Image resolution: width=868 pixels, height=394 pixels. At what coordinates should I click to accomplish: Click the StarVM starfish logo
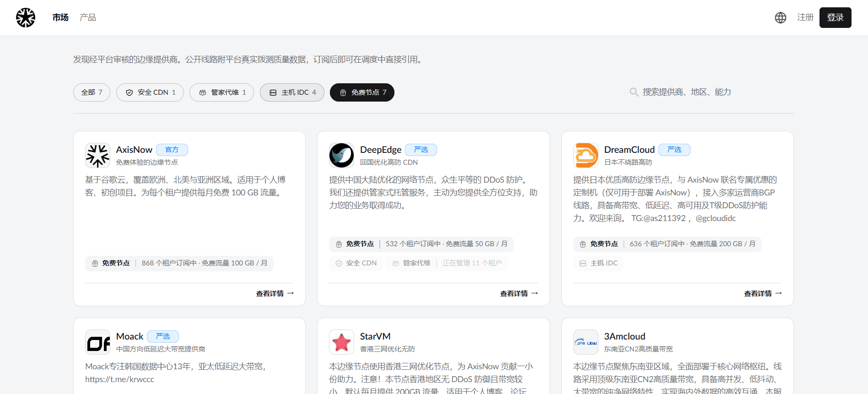(x=341, y=342)
